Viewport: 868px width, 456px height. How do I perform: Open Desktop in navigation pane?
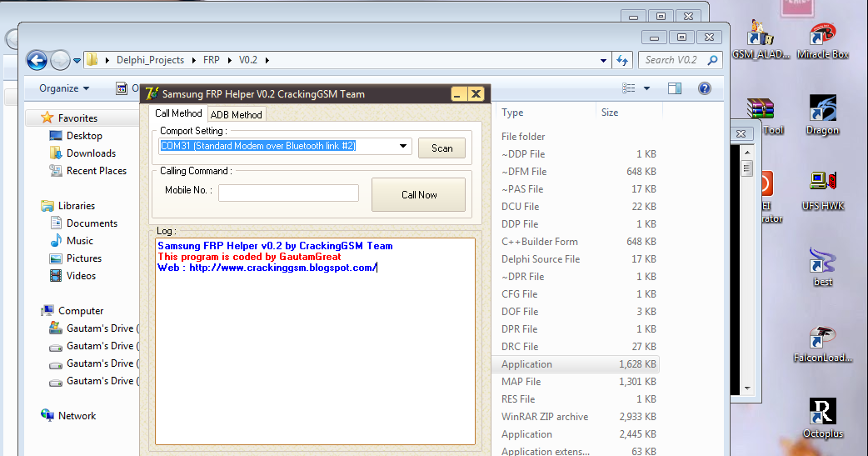[84, 136]
